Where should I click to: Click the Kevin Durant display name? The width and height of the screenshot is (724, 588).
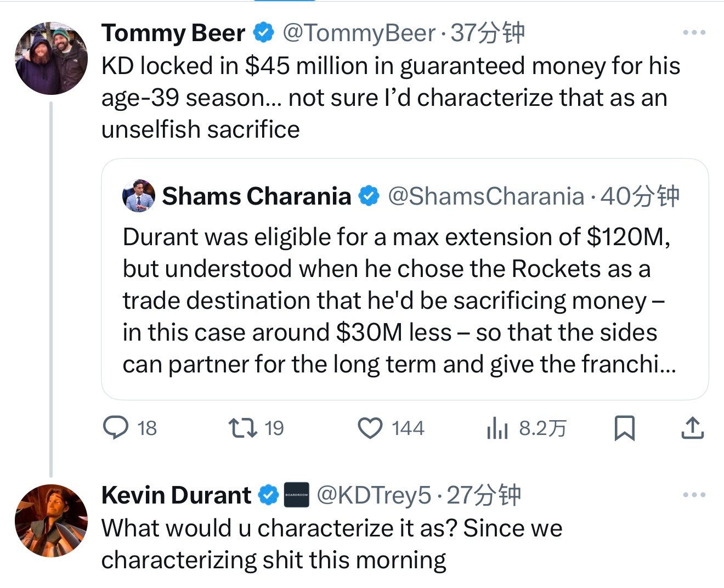pos(176,495)
